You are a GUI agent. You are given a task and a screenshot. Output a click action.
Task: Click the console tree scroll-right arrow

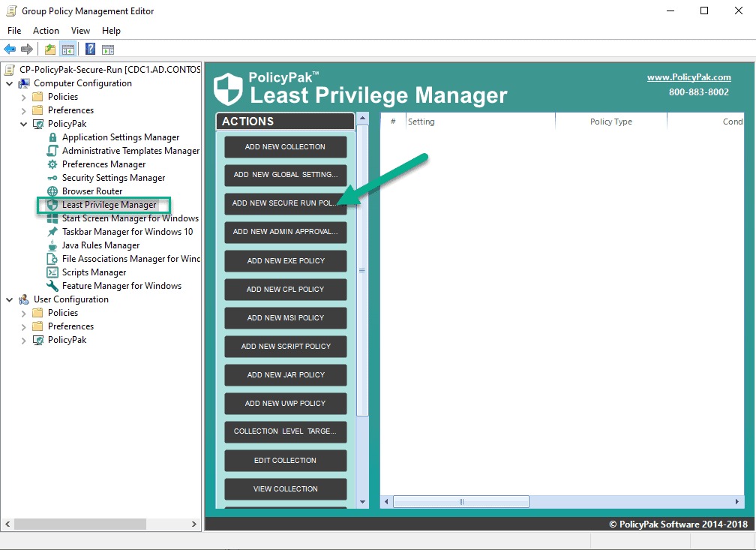pyautogui.click(x=193, y=524)
